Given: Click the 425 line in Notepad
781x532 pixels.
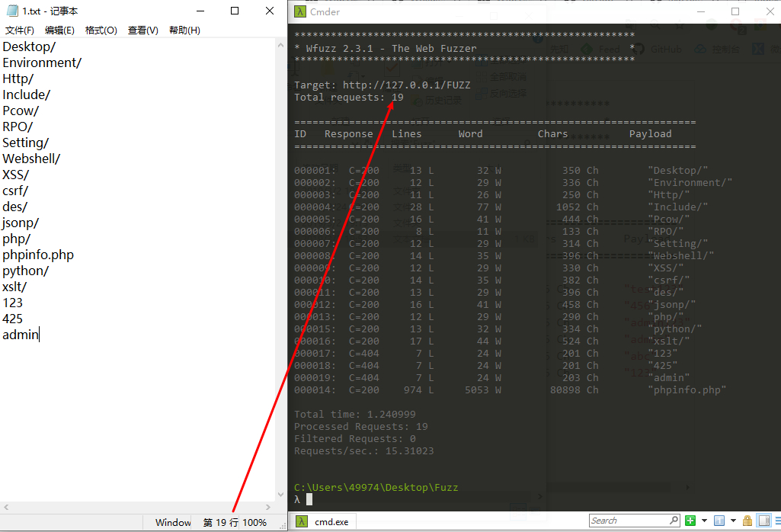Looking at the screenshot, I should tap(12, 319).
